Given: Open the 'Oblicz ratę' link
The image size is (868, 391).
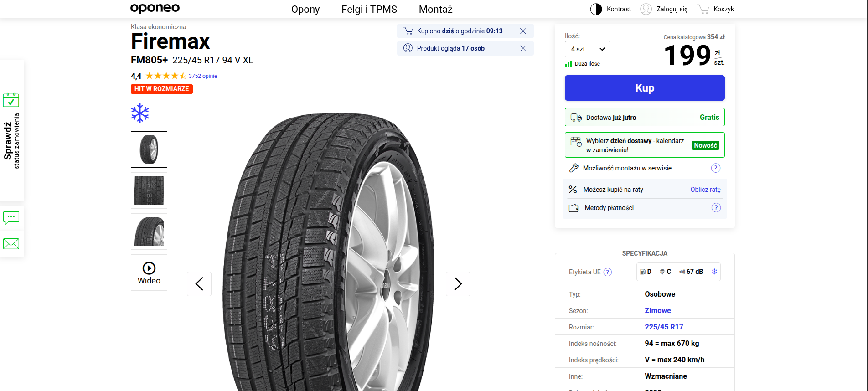Looking at the screenshot, I should coord(706,190).
